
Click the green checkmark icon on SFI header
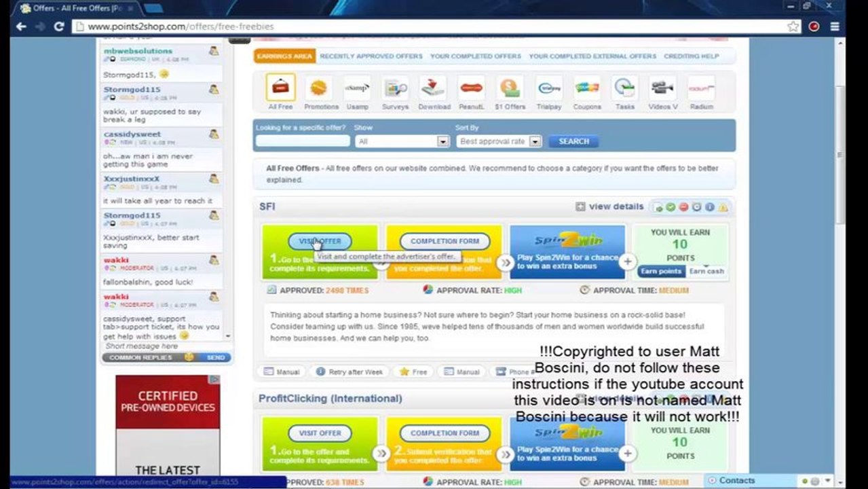pyautogui.click(x=671, y=207)
